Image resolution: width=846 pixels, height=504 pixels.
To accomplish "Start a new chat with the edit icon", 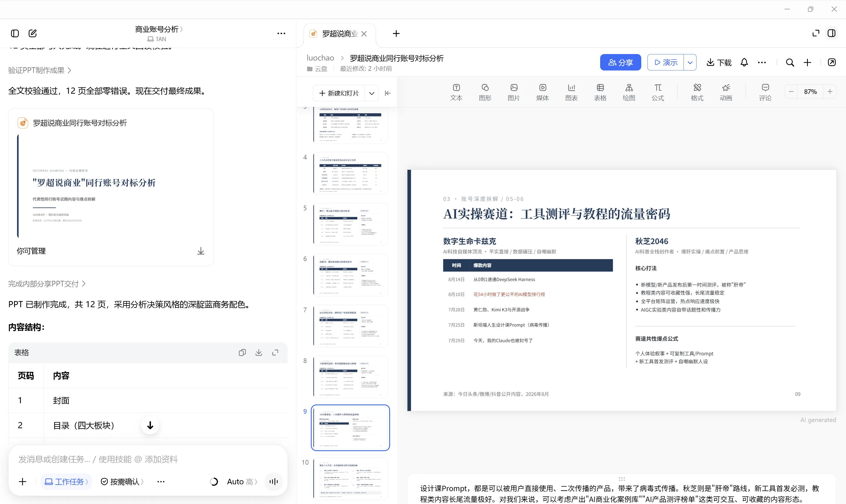I will [x=33, y=33].
